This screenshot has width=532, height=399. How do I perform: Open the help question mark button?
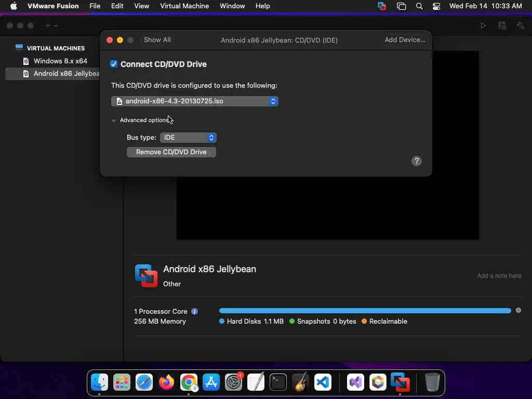[x=417, y=161]
